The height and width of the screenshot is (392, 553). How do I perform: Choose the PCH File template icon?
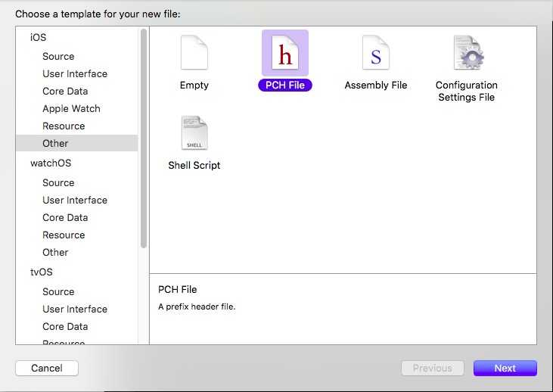point(285,54)
